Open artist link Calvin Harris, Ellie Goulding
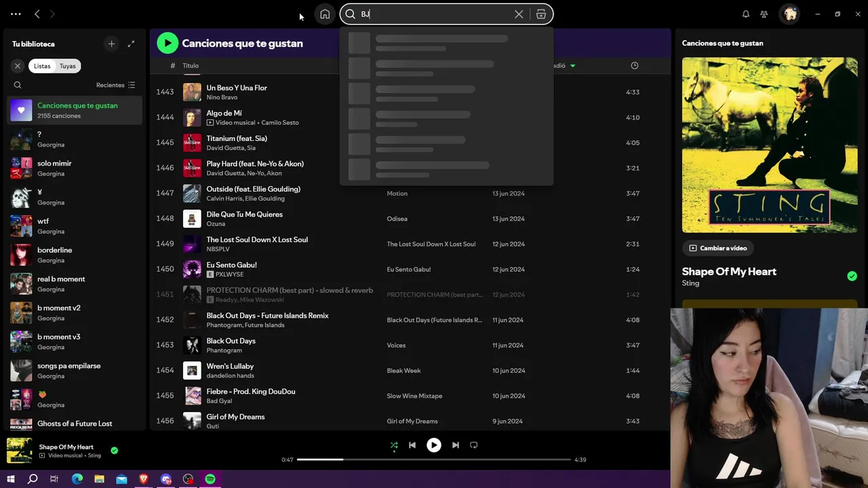The image size is (868, 488). pos(245,199)
